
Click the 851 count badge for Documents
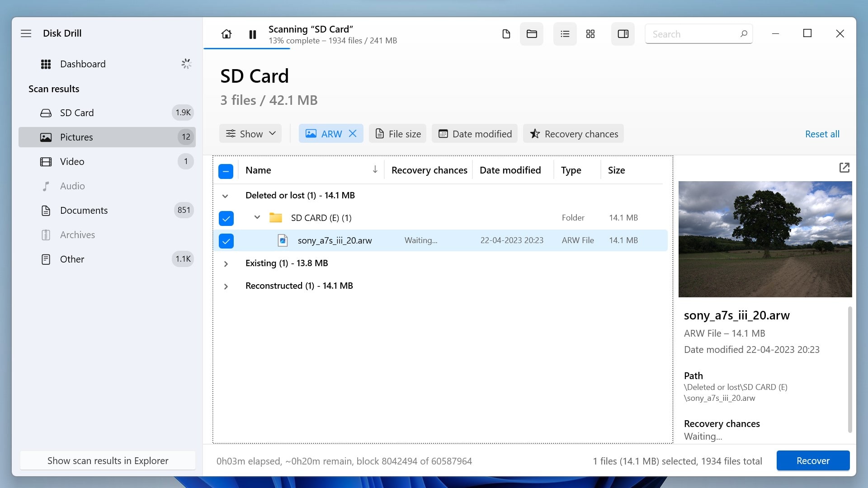point(184,210)
